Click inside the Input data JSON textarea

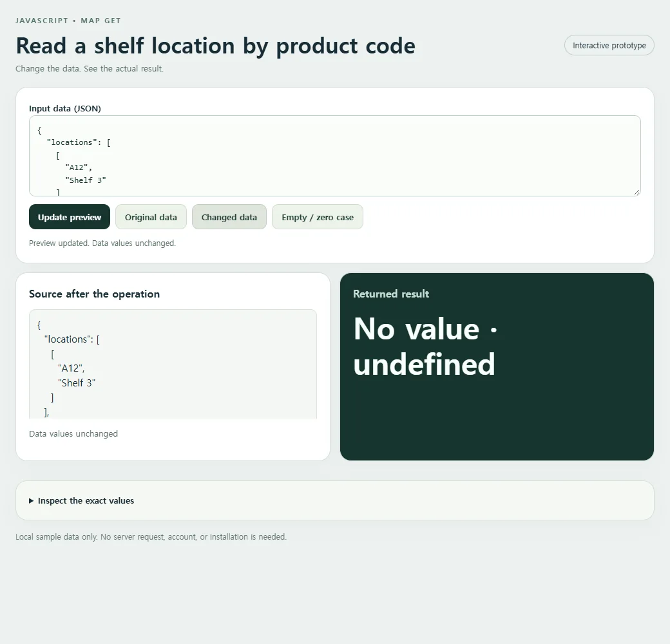[x=334, y=156]
